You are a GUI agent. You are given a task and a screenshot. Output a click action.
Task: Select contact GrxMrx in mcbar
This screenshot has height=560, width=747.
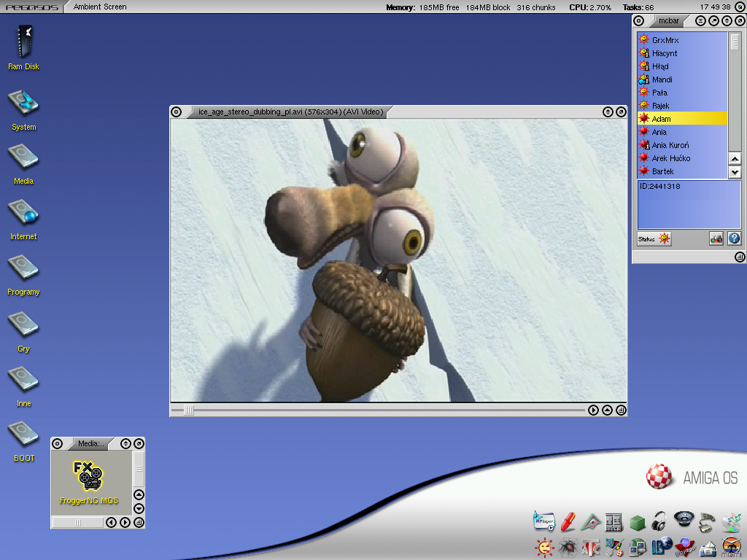682,40
